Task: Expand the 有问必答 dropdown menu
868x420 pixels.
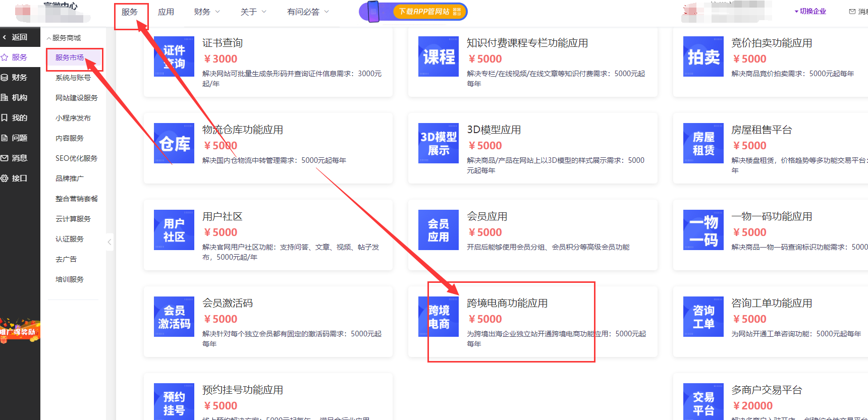Action: pos(308,12)
